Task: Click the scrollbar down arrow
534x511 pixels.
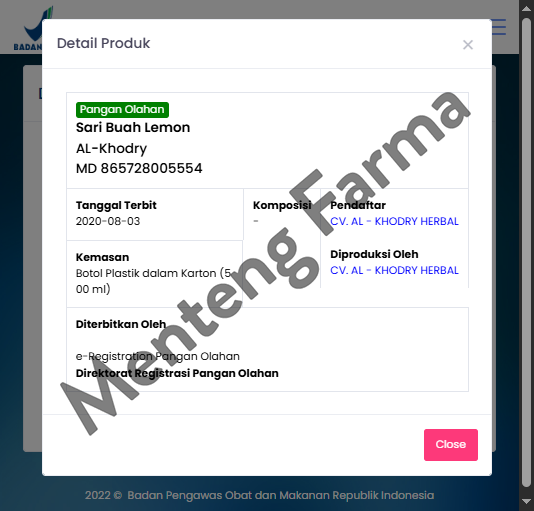Action: pos(527,501)
